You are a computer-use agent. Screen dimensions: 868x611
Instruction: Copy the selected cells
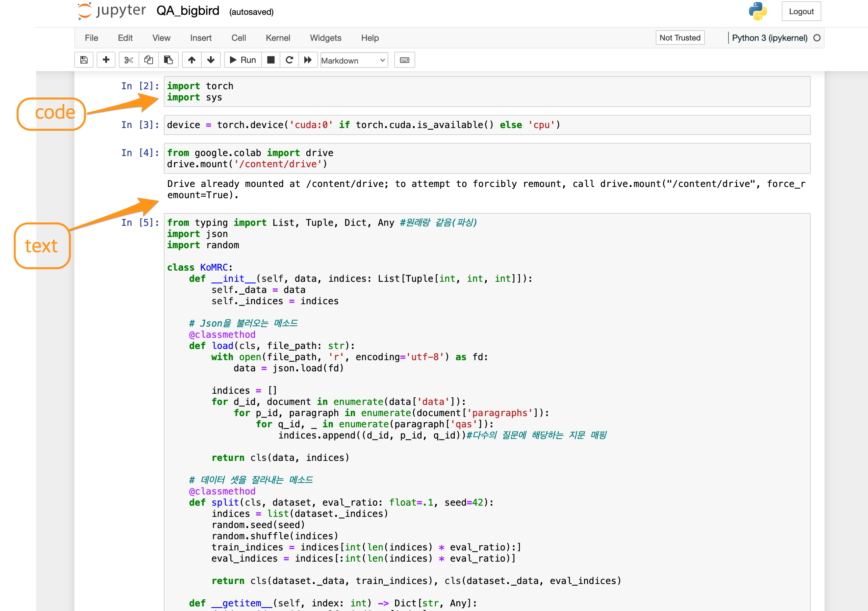point(149,60)
